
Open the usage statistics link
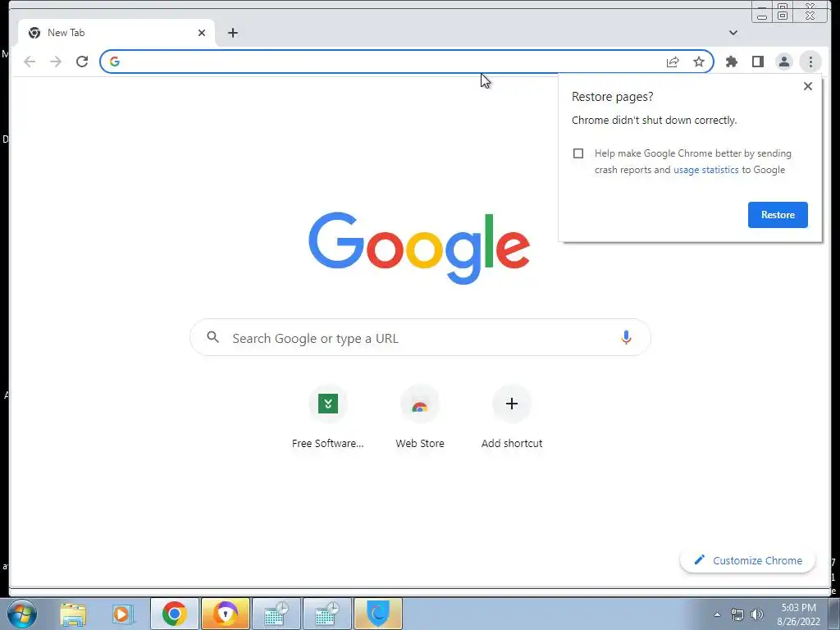coord(705,170)
